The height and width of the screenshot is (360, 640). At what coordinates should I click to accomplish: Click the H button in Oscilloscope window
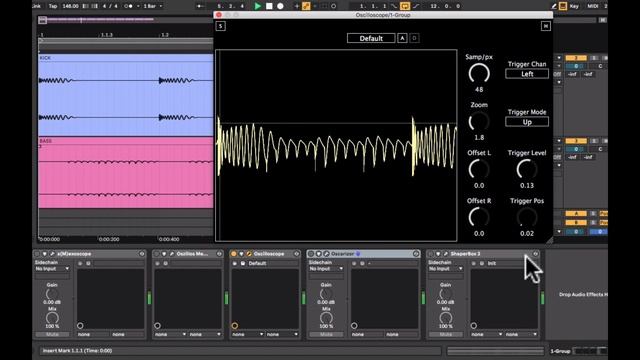coord(546,26)
